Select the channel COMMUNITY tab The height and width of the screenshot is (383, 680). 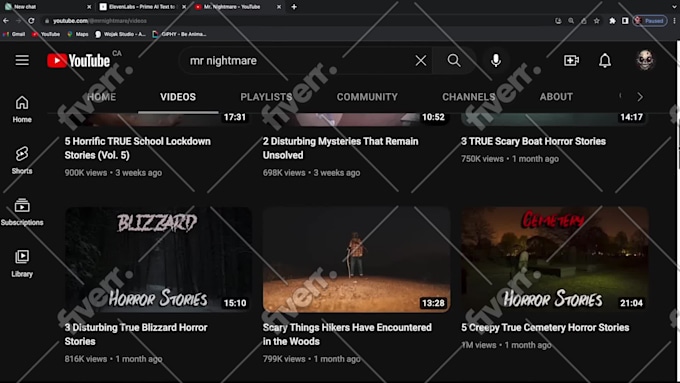click(367, 97)
